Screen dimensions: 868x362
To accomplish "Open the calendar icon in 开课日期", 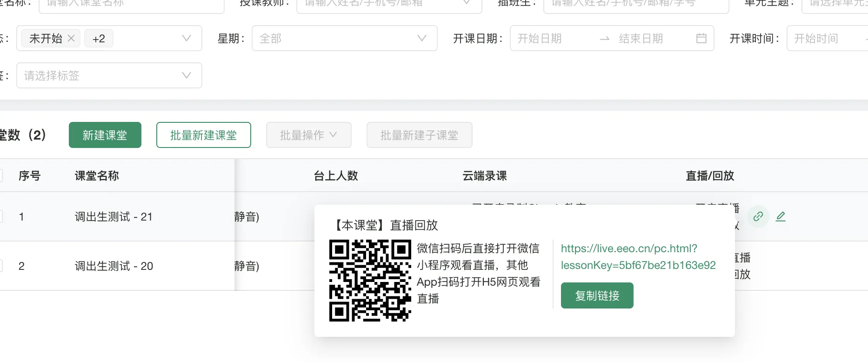I will 701,38.
